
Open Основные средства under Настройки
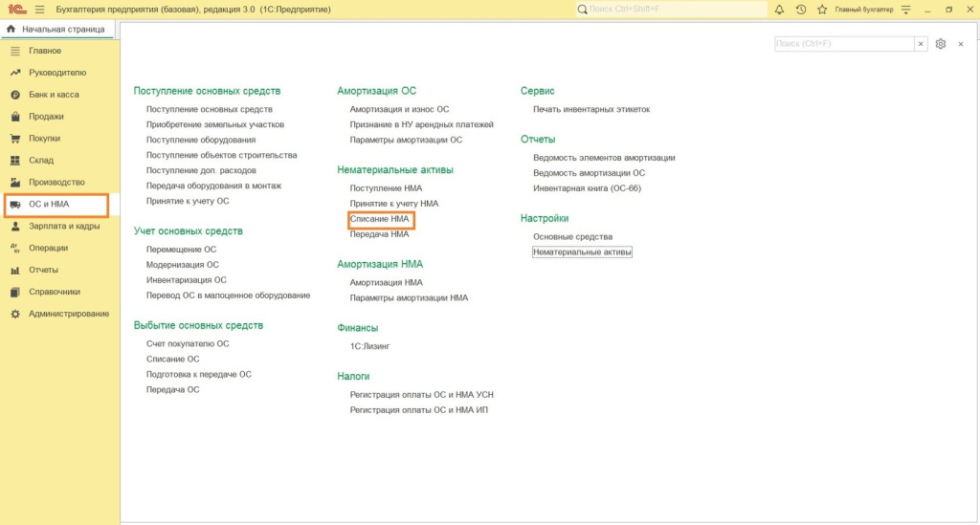(x=572, y=236)
